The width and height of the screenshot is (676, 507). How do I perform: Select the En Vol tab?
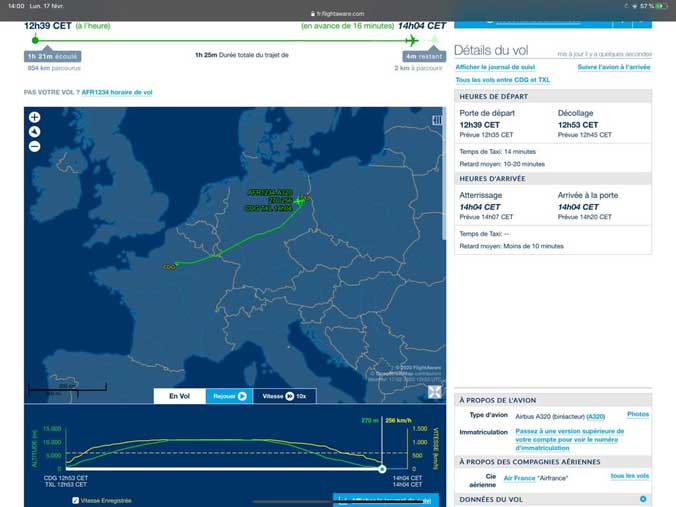pyautogui.click(x=179, y=396)
